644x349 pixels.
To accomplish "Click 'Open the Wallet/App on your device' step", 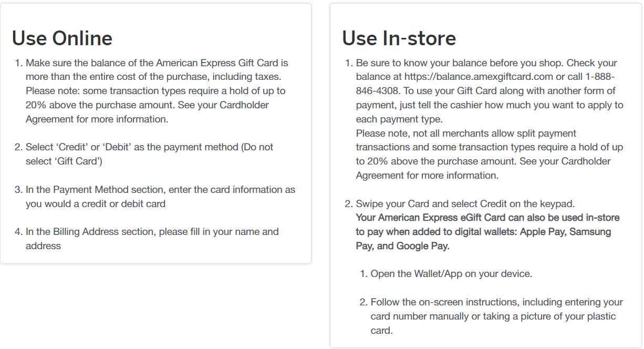I will [x=451, y=274].
